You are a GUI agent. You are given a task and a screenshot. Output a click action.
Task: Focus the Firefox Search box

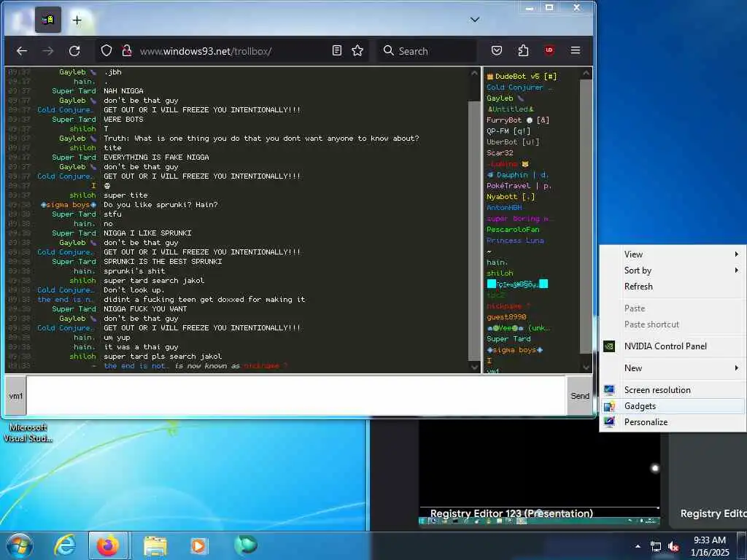coord(427,51)
